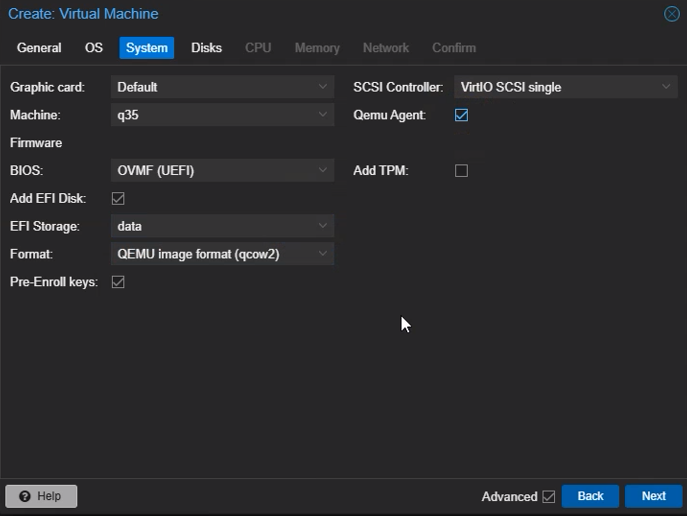Enable the Add TPM checkbox
687x516 pixels.
[x=461, y=171]
